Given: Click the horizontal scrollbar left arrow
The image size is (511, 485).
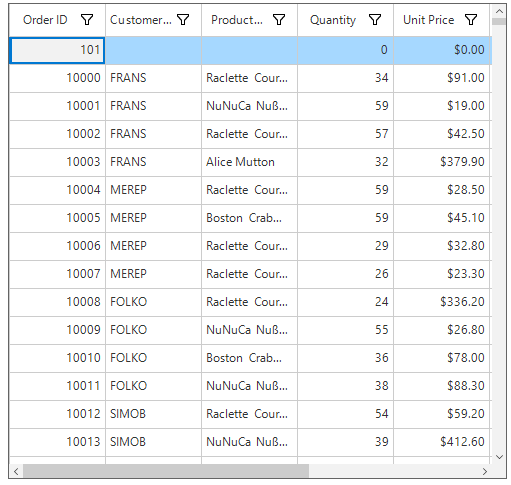Looking at the screenshot, I should (x=16, y=471).
